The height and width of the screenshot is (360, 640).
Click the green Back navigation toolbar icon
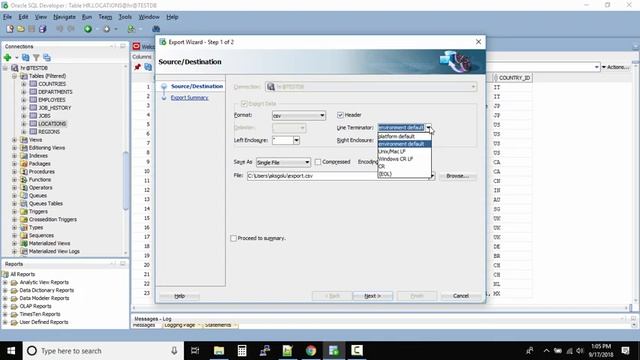tap(88, 29)
